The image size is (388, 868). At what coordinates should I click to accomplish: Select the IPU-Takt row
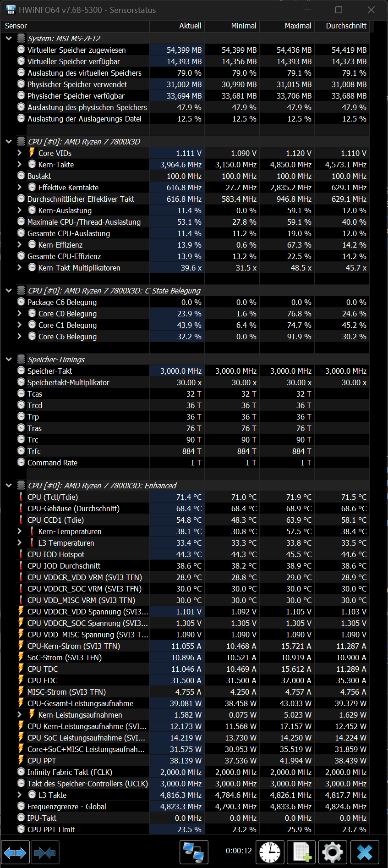tap(185, 818)
